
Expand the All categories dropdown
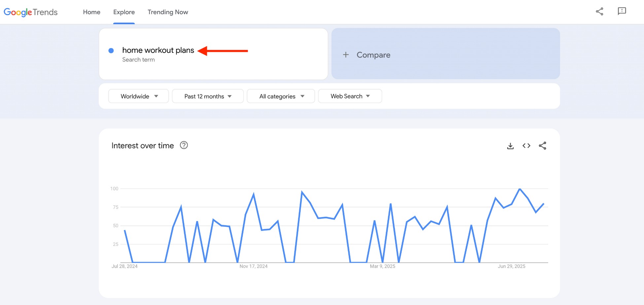[x=281, y=96]
